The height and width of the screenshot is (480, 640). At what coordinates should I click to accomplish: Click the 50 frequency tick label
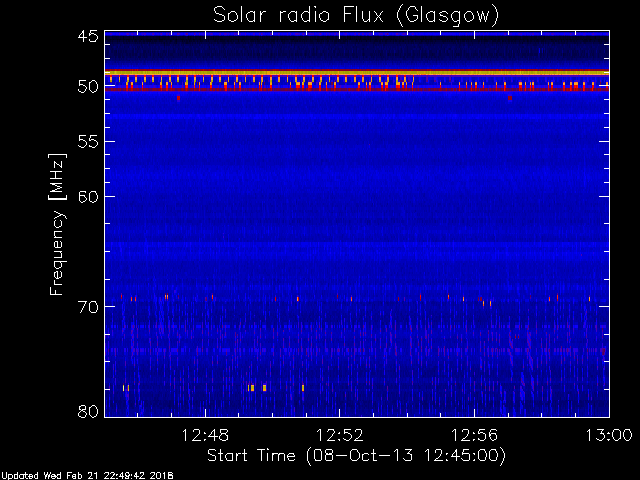pyautogui.click(x=88, y=87)
